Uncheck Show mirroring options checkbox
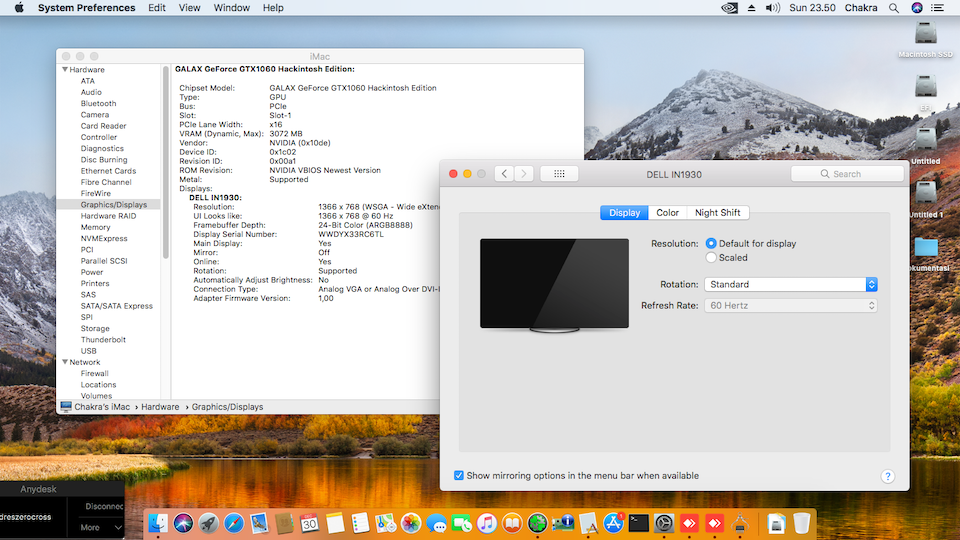Image resolution: width=960 pixels, height=540 pixels. click(459, 475)
